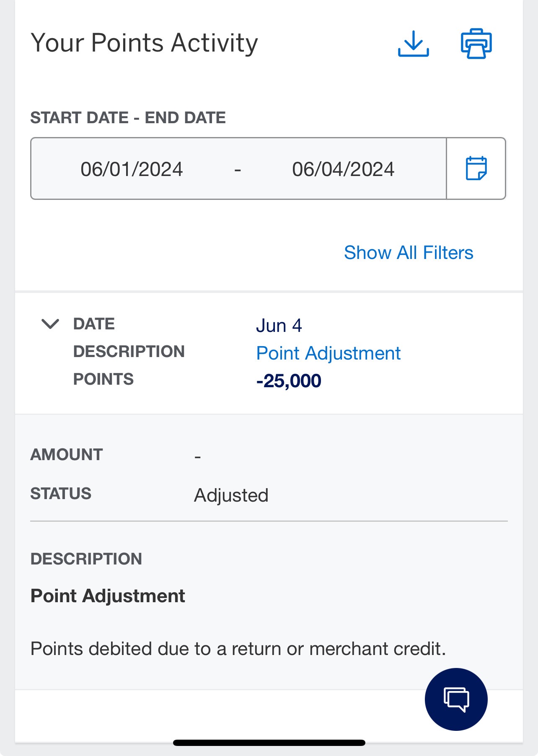Collapse the Jun 4 transaction details
The width and height of the screenshot is (538, 756).
coord(50,324)
